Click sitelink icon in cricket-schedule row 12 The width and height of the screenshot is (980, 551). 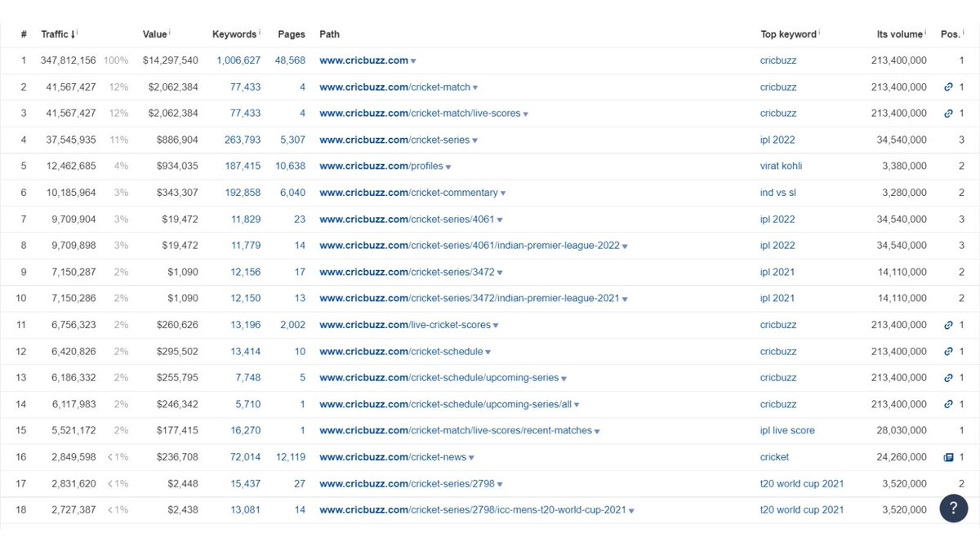948,351
